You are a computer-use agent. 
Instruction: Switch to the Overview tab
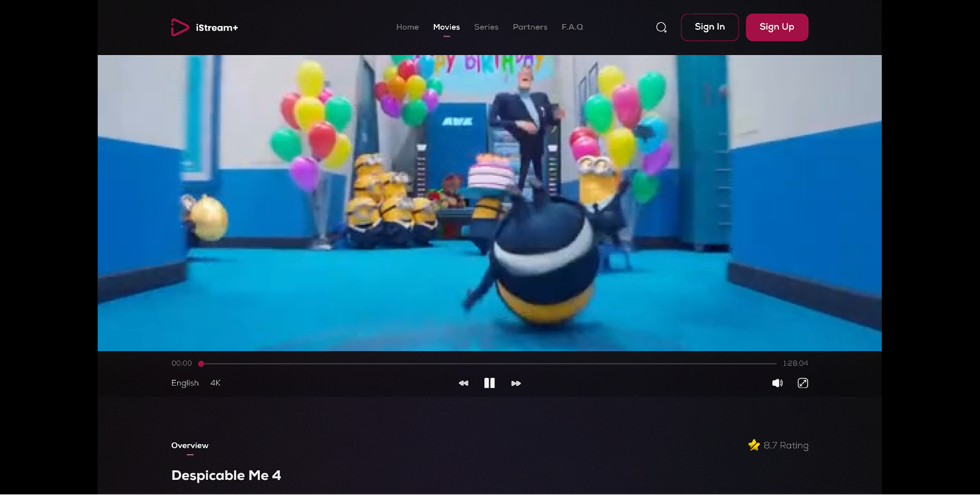tap(190, 445)
